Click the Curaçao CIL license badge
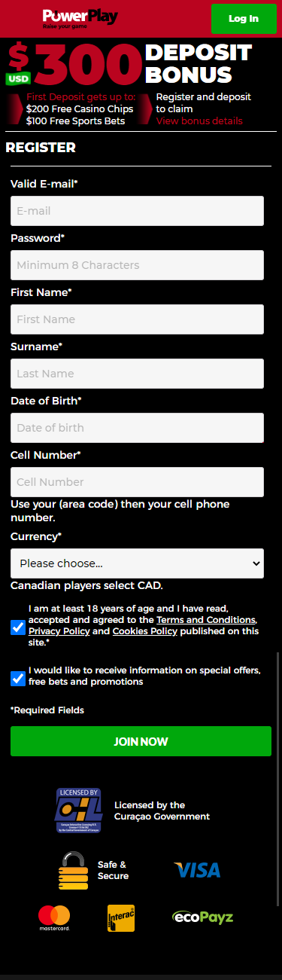This screenshot has width=282, height=980. pos(80,811)
